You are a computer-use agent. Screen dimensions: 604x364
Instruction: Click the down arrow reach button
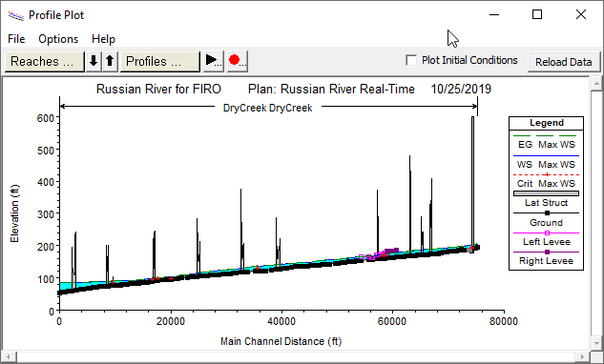pyautogui.click(x=94, y=61)
